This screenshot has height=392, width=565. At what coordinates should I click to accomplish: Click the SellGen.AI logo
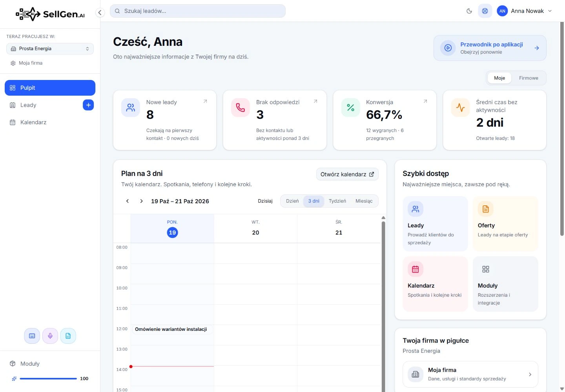point(50,14)
